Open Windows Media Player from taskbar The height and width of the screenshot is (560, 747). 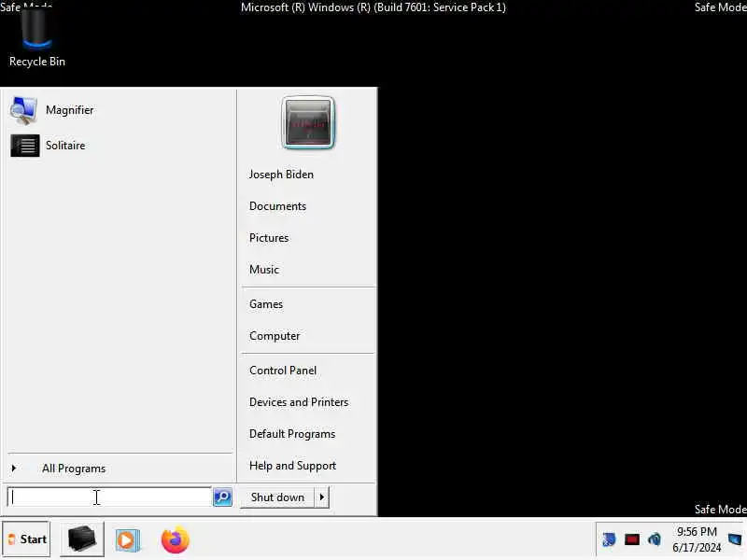coord(127,540)
